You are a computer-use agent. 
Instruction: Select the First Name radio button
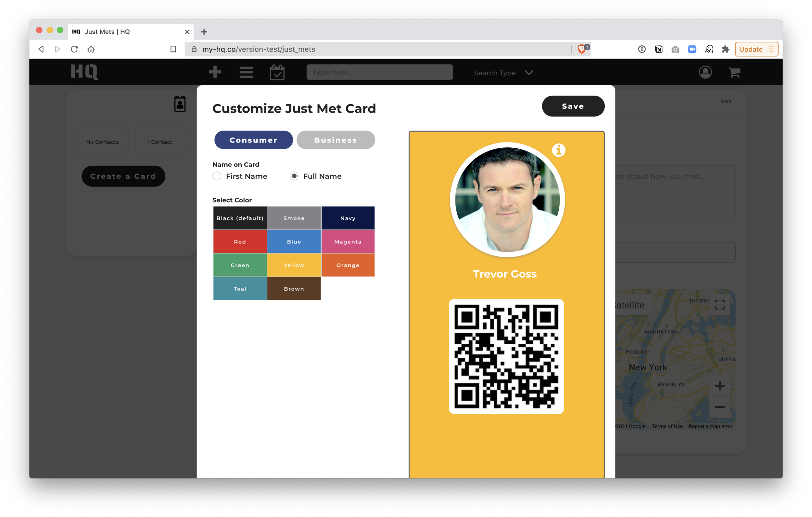217,175
